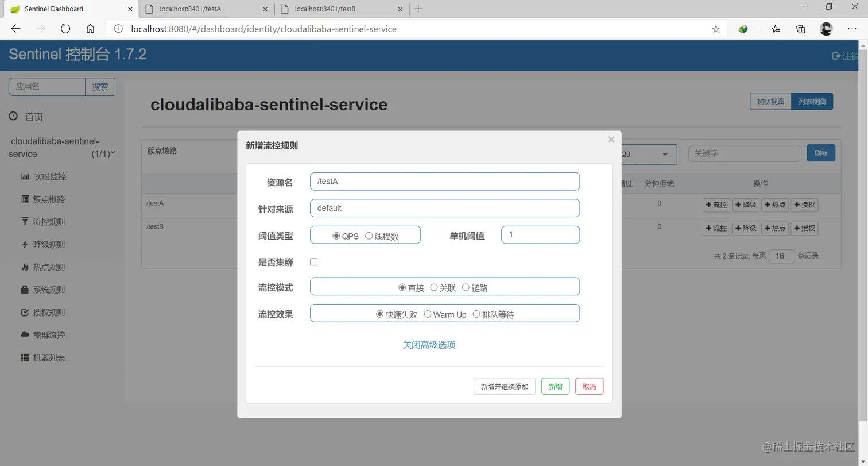868x466 pixels.
Task: Open the user profile avatar
Action: (x=826, y=29)
